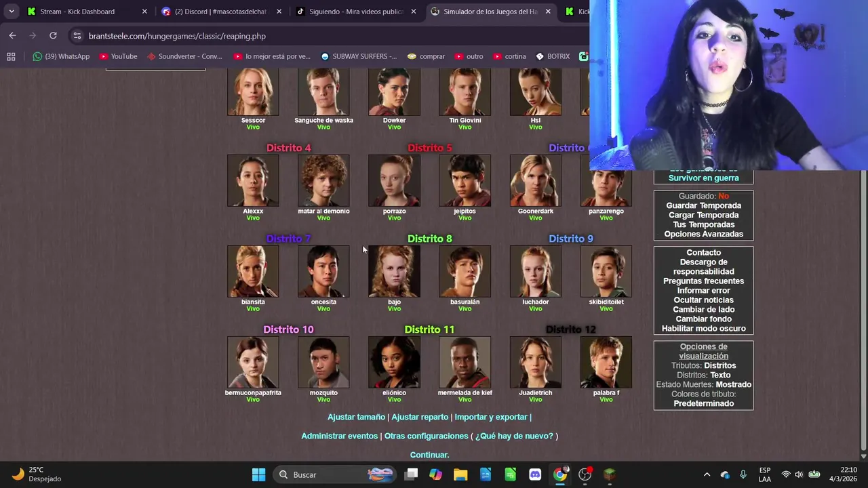Toggle tribute colors value Predeterminado

[x=703, y=403]
